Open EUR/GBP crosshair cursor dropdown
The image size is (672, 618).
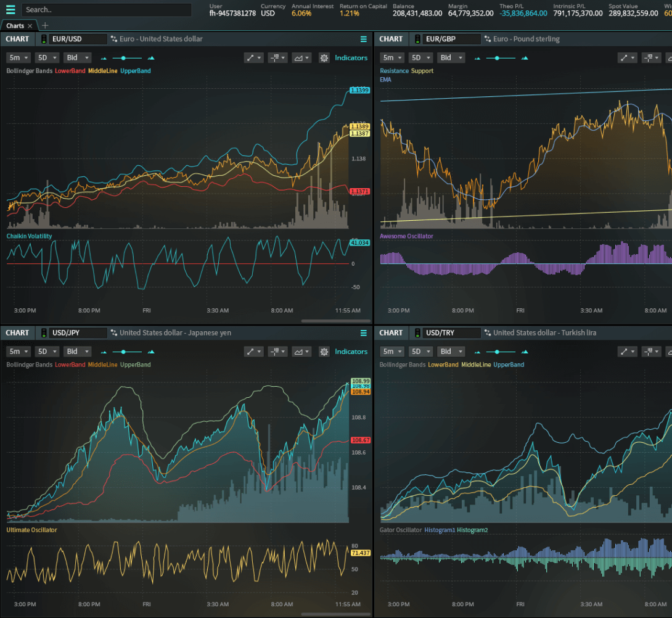tap(652, 57)
